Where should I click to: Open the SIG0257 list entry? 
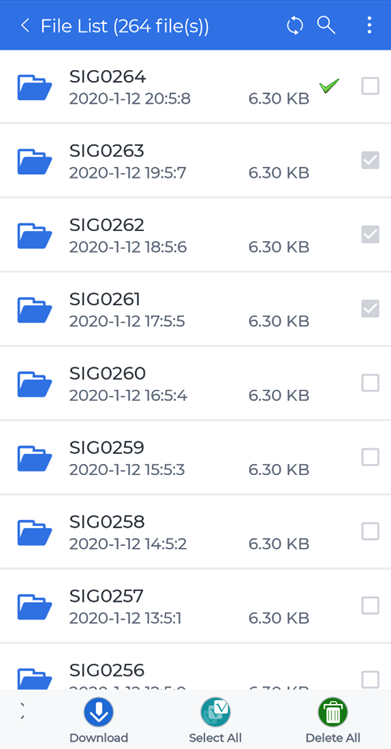[195, 606]
